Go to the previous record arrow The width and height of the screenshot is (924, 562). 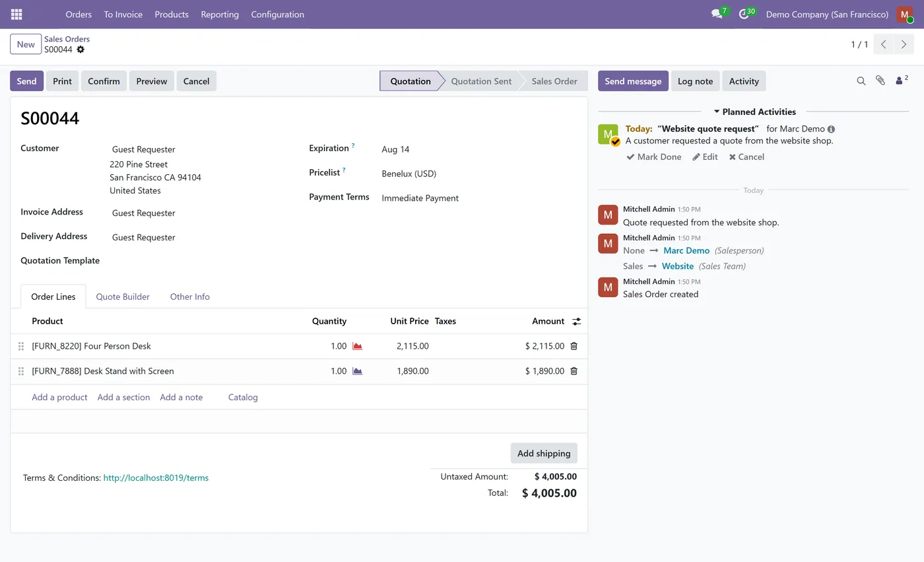click(x=884, y=44)
